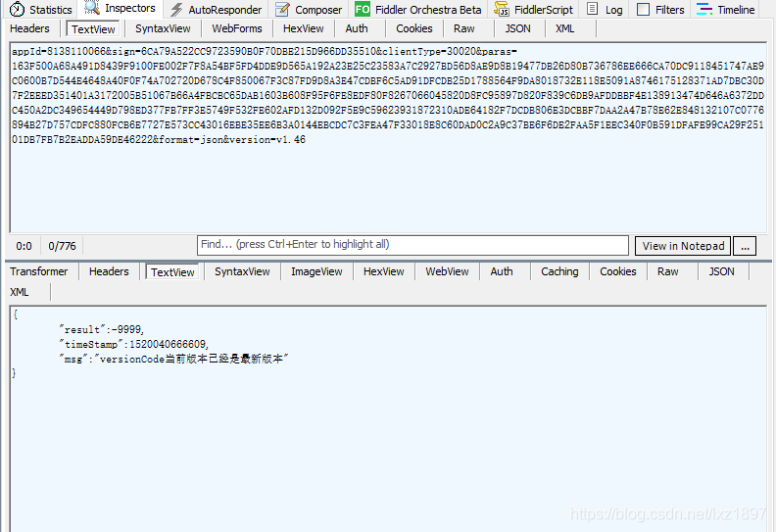Open the Composer tab

tap(309, 10)
